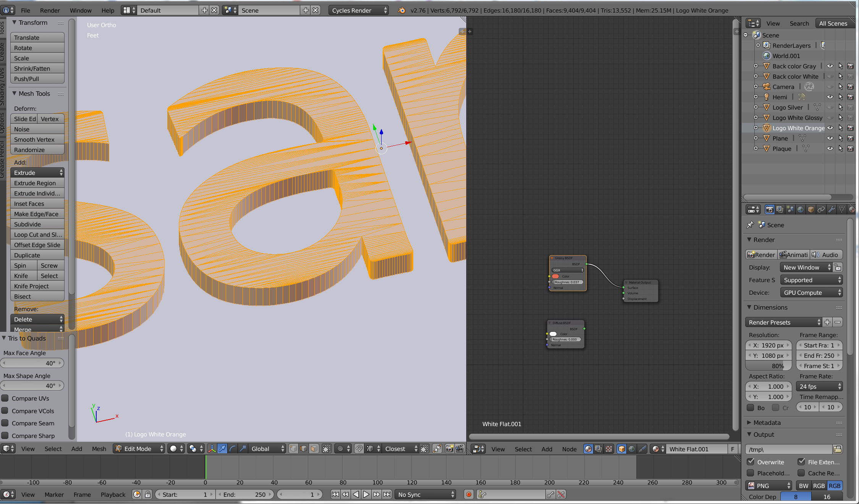Open the Cycles Render engine dropdown
The image size is (859, 504).
(x=358, y=10)
